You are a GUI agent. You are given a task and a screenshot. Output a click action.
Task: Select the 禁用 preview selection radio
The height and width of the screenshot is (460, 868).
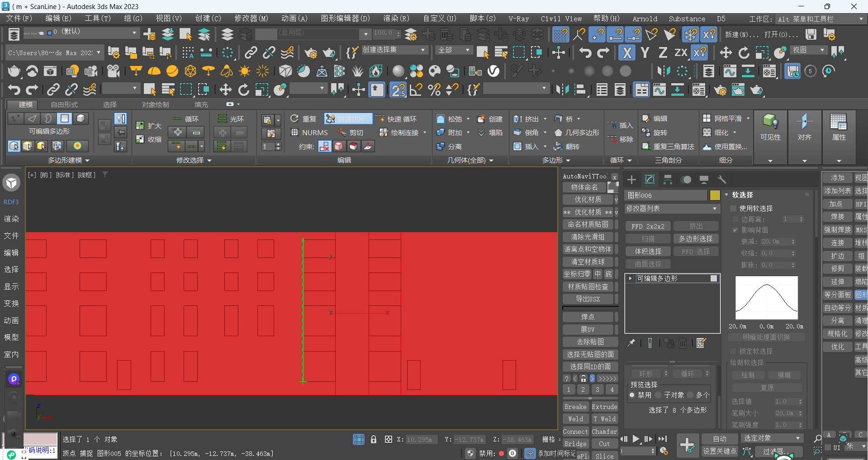click(x=632, y=395)
